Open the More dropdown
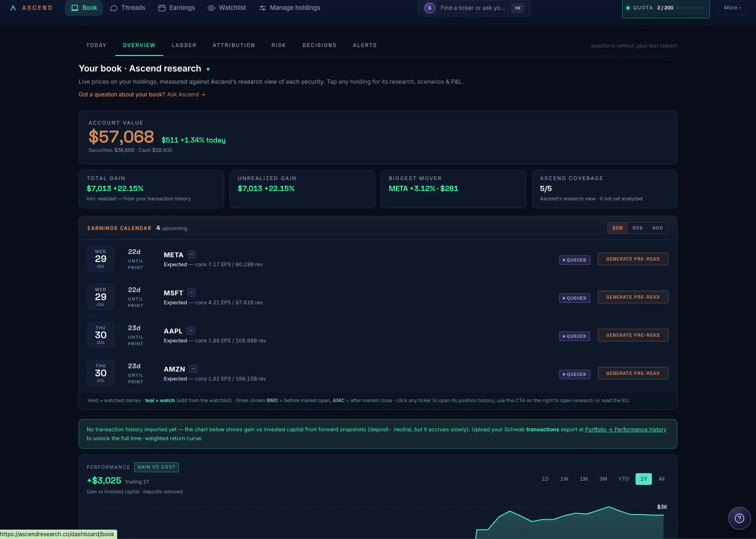This screenshot has width=756, height=539. [732, 8]
